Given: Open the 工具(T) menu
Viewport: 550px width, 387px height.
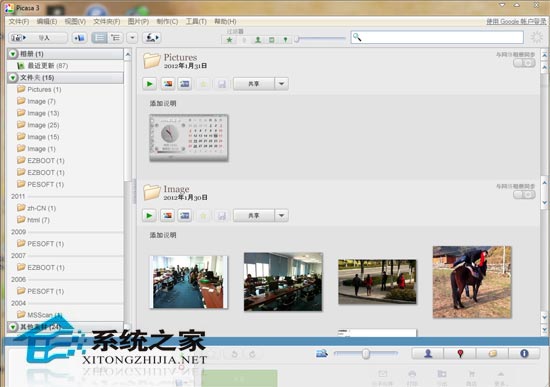Looking at the screenshot, I should [x=196, y=22].
